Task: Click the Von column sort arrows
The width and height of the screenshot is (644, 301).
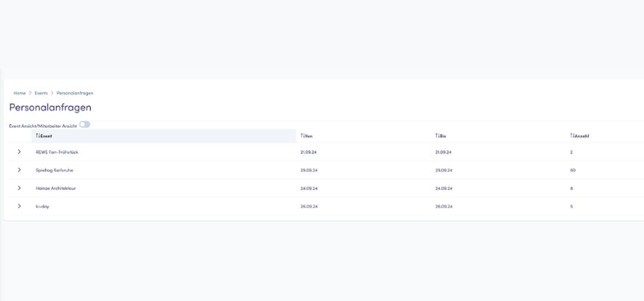Action: pos(302,136)
